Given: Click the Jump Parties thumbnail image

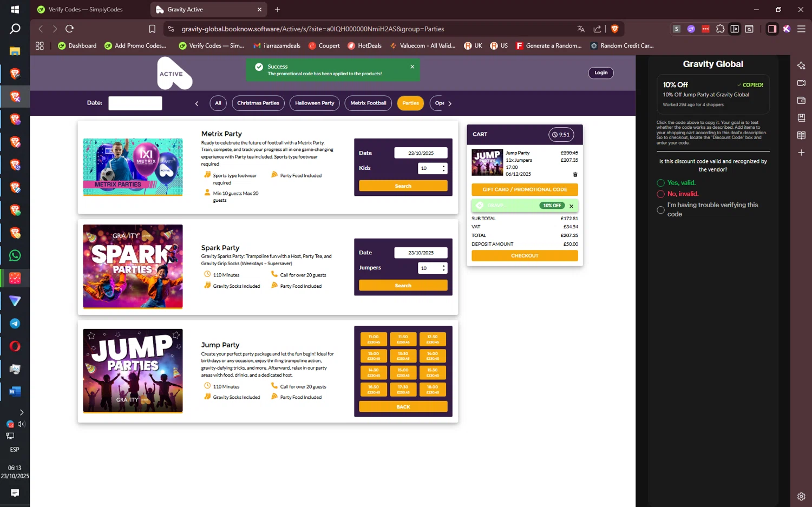Looking at the screenshot, I should 133,371.
